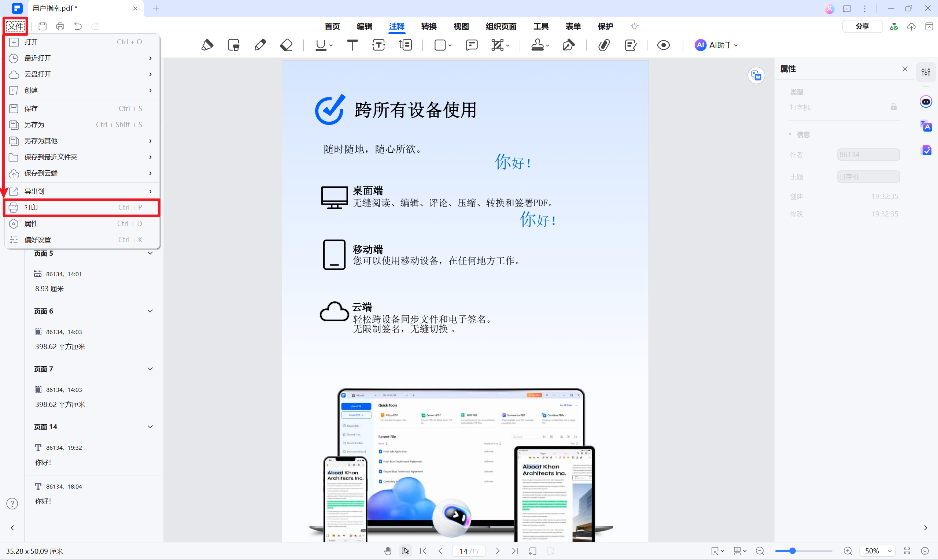Select the pencil drawing tool

(260, 45)
